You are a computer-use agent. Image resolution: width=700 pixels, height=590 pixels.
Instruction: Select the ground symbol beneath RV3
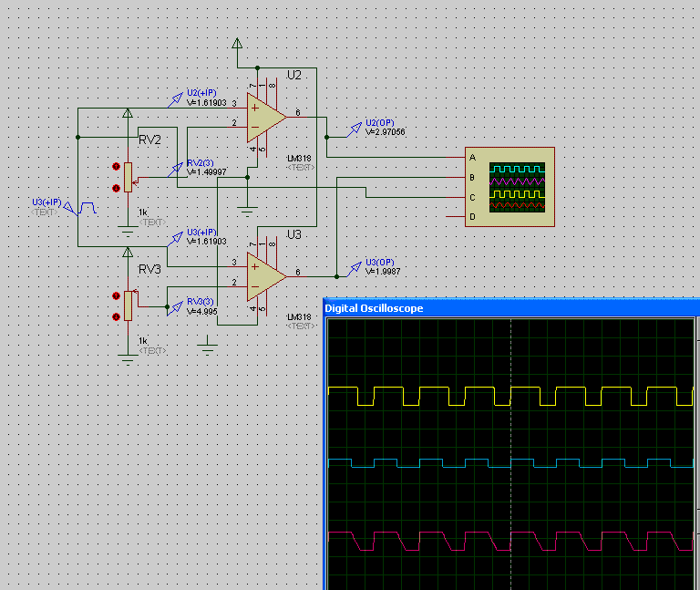128,360
